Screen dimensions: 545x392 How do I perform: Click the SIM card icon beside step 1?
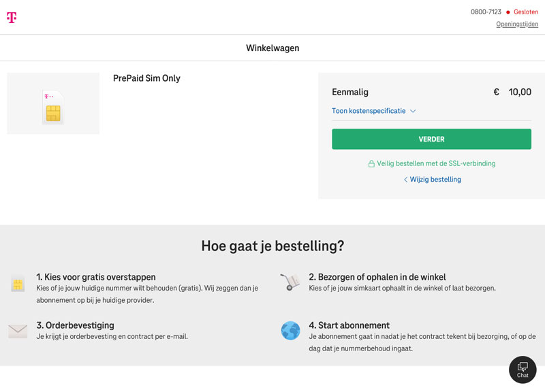(18, 284)
